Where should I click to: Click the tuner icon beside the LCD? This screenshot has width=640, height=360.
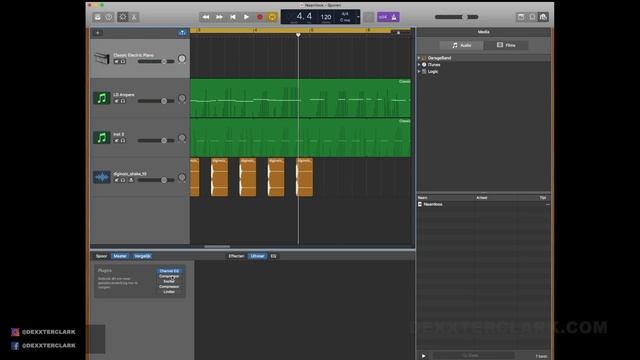pyautogui.click(x=369, y=17)
